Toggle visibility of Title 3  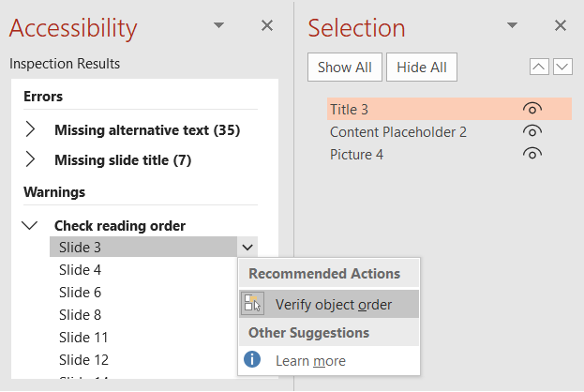point(532,109)
